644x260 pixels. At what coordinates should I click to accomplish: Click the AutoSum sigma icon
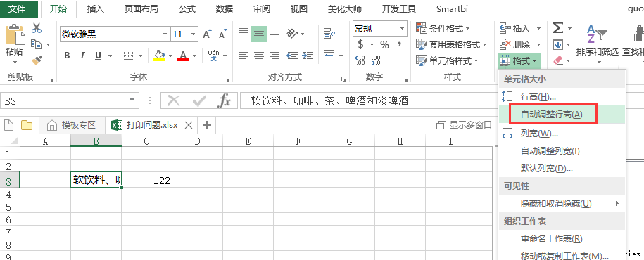[x=557, y=28]
